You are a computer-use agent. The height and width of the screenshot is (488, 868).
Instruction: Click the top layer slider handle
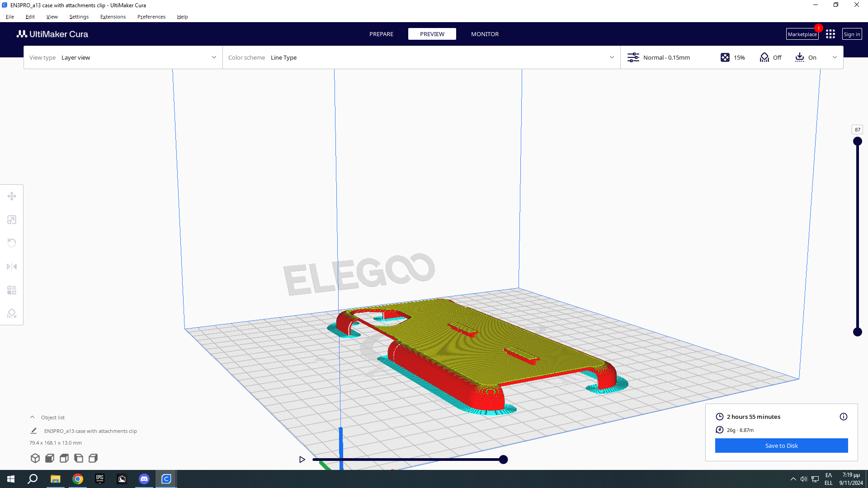[858, 141]
